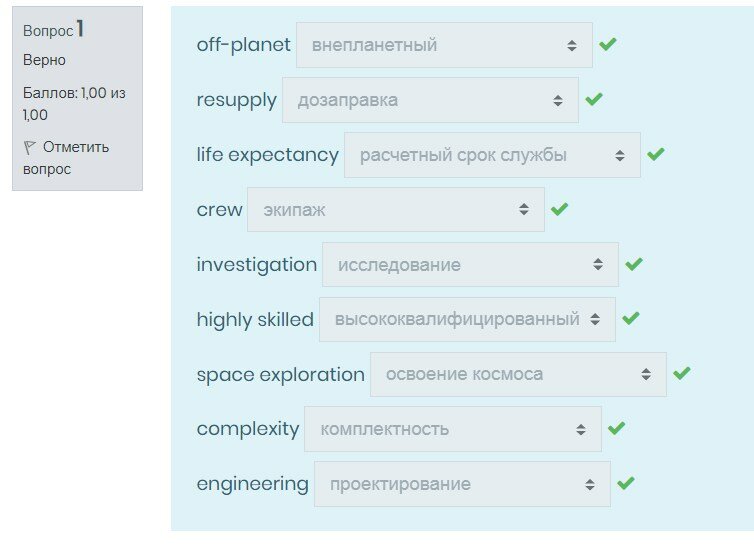This screenshot has height=548, width=754.
Task: Click green checkmark beside investigation dropdown
Action: (633, 265)
